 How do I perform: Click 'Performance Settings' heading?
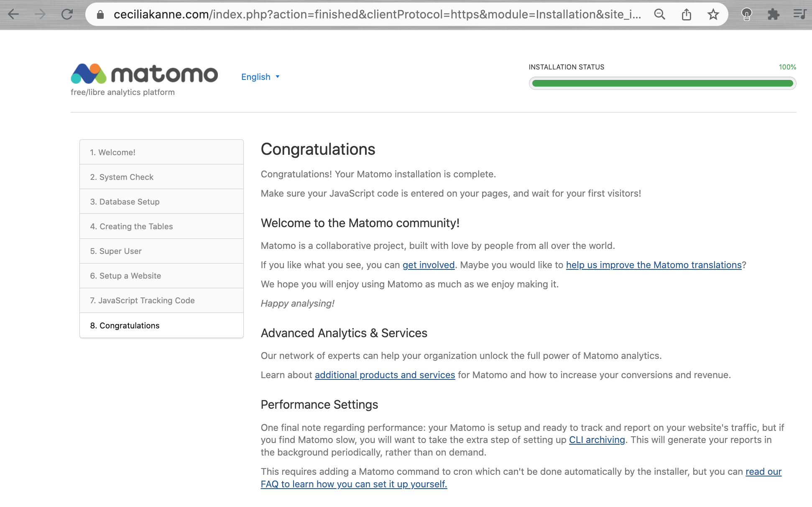pos(319,405)
